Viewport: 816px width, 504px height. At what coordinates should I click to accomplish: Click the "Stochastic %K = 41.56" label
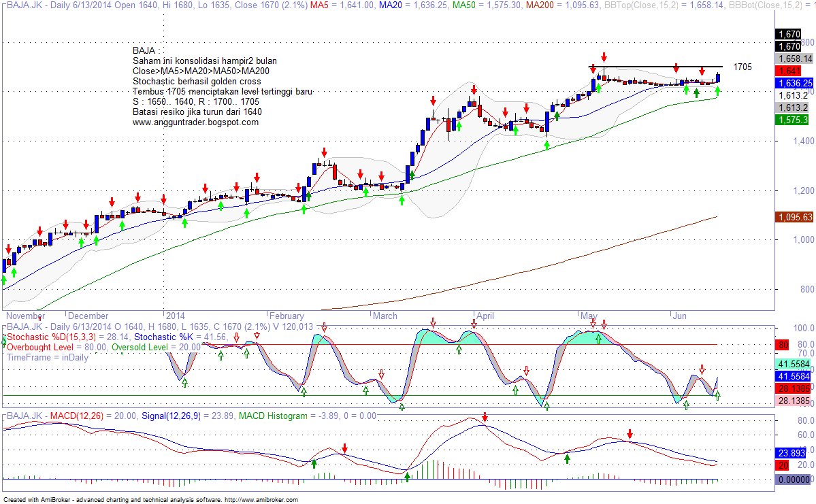tap(180, 337)
